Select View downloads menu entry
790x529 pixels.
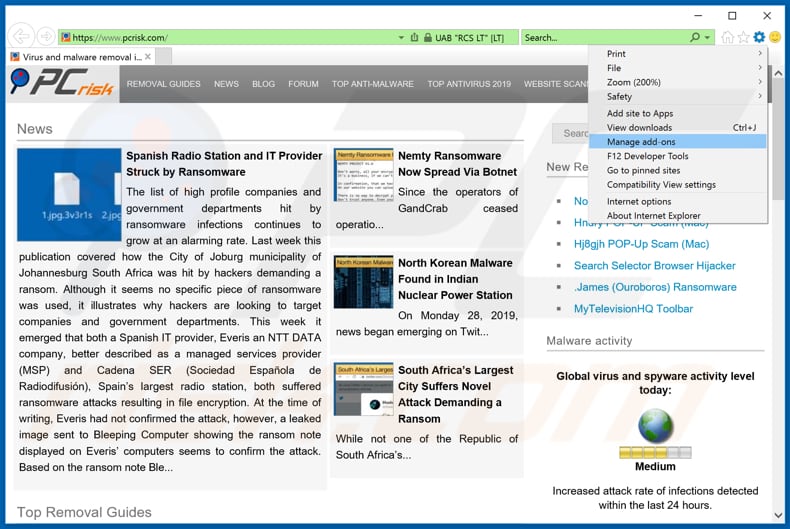(x=639, y=128)
